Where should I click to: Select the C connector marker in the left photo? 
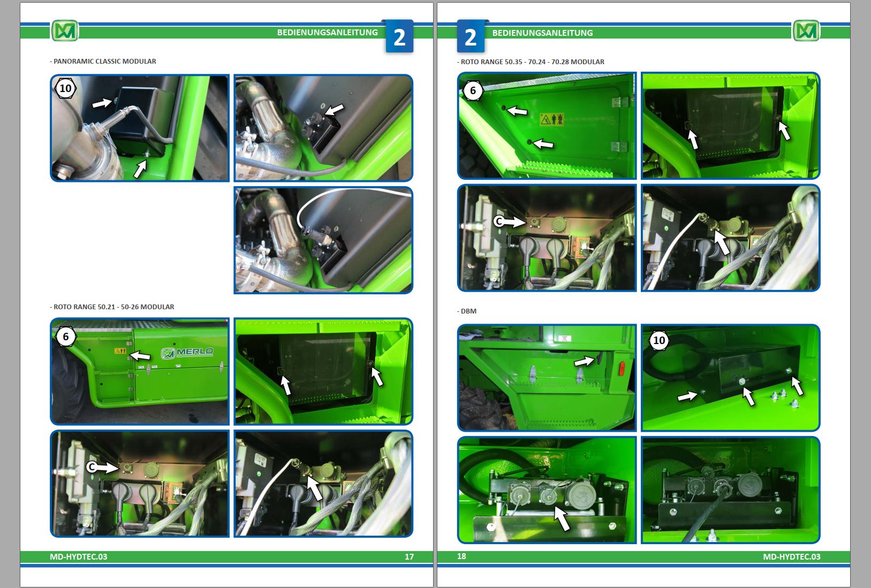pyautogui.click(x=92, y=467)
